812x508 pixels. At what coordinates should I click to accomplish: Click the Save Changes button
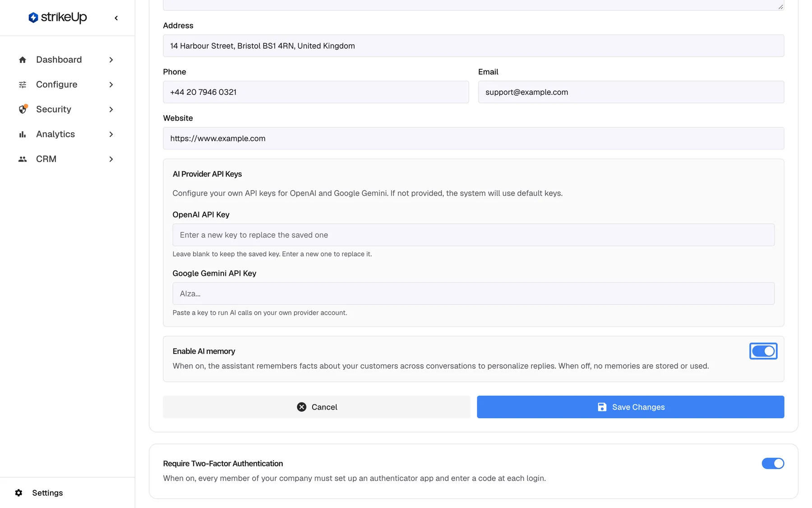point(630,407)
